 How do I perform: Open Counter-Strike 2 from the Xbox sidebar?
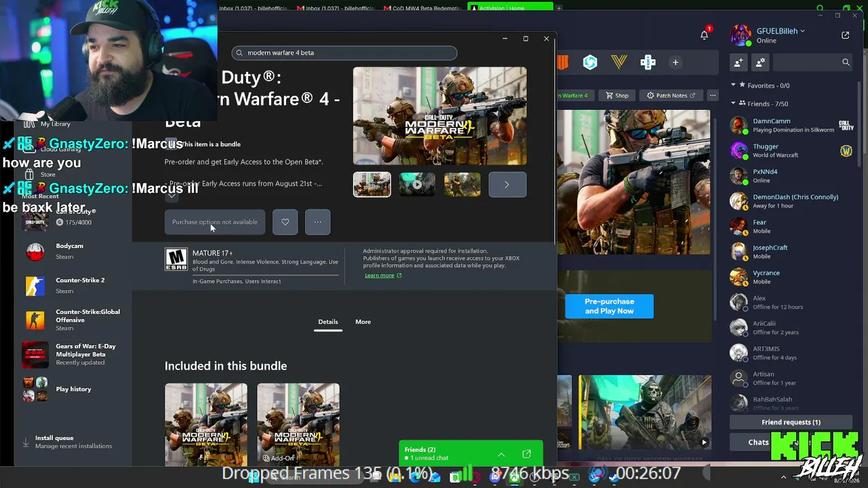coord(73,285)
